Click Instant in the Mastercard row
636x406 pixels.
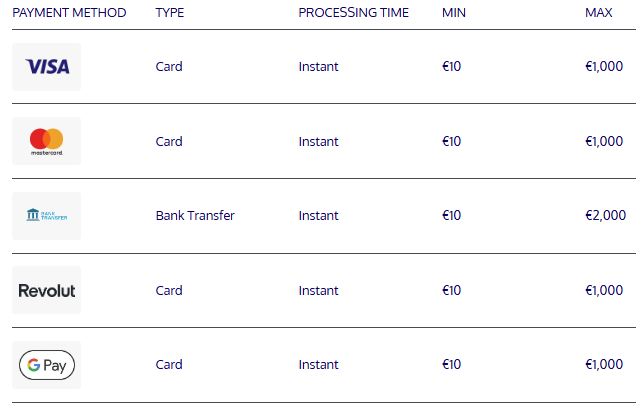[318, 142]
